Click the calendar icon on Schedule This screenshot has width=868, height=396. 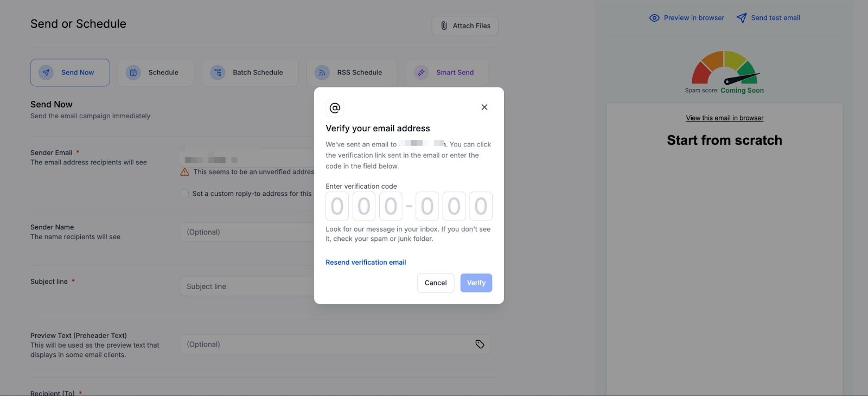coord(133,73)
